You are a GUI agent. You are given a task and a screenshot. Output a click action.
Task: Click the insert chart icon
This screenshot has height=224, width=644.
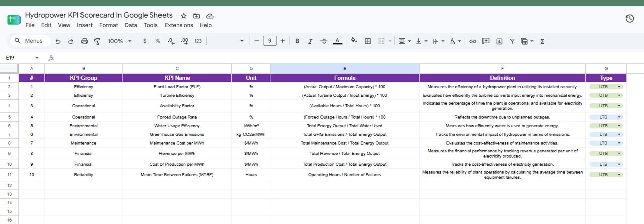tap(499, 41)
